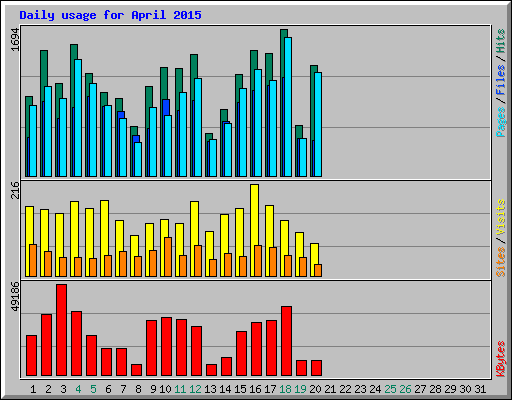Click day 28 on the x-axis
Viewport: 512px width, 400px height.
coord(435,389)
